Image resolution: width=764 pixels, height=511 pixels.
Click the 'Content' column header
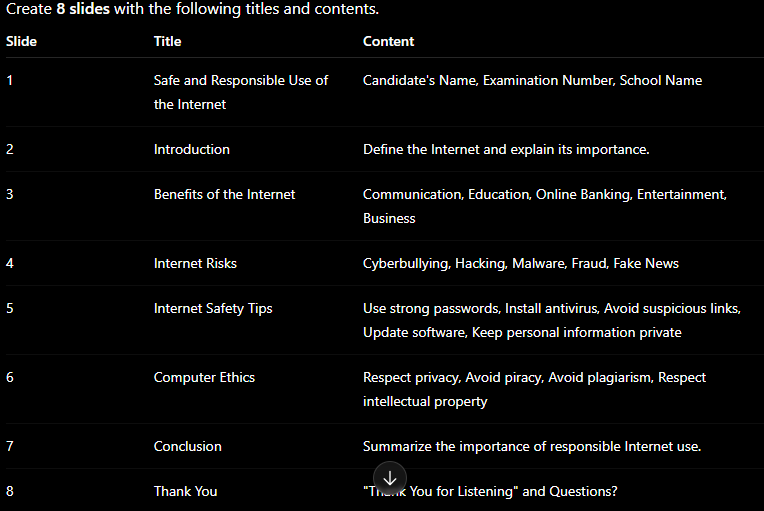[x=388, y=41]
